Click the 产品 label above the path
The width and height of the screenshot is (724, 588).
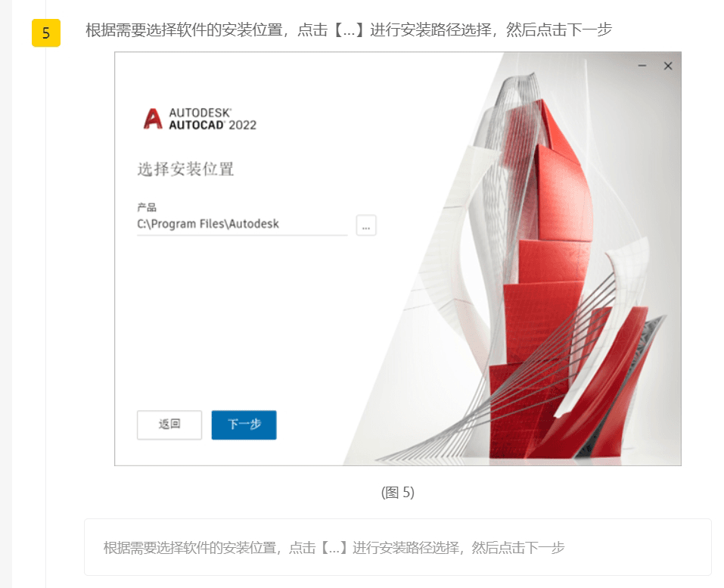coord(146,207)
